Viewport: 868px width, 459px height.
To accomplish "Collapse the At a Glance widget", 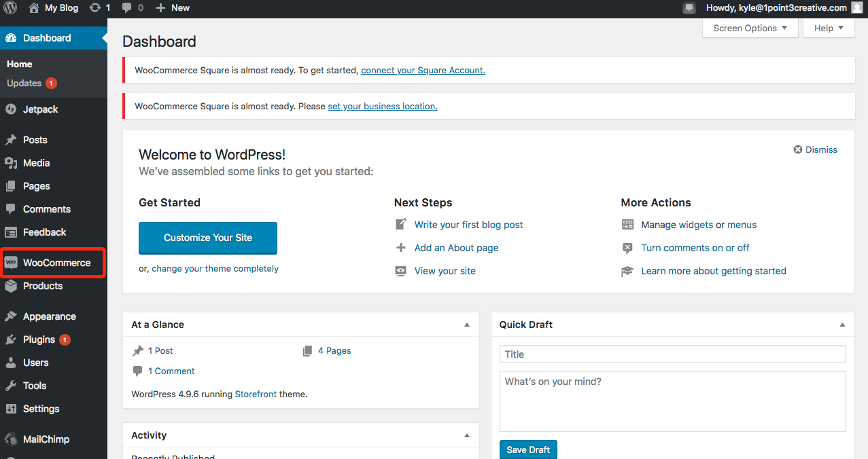I will pyautogui.click(x=467, y=325).
